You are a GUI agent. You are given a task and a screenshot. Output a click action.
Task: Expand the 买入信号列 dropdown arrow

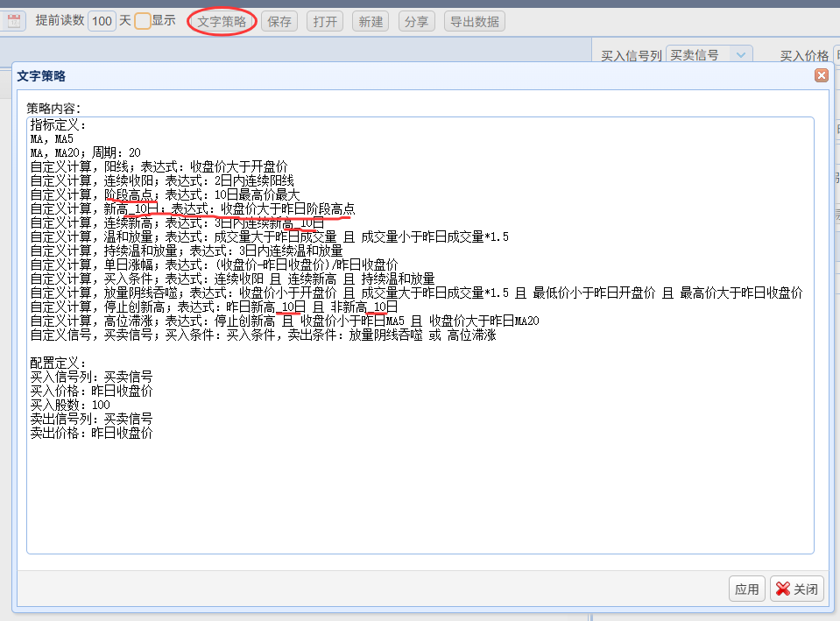(741, 54)
